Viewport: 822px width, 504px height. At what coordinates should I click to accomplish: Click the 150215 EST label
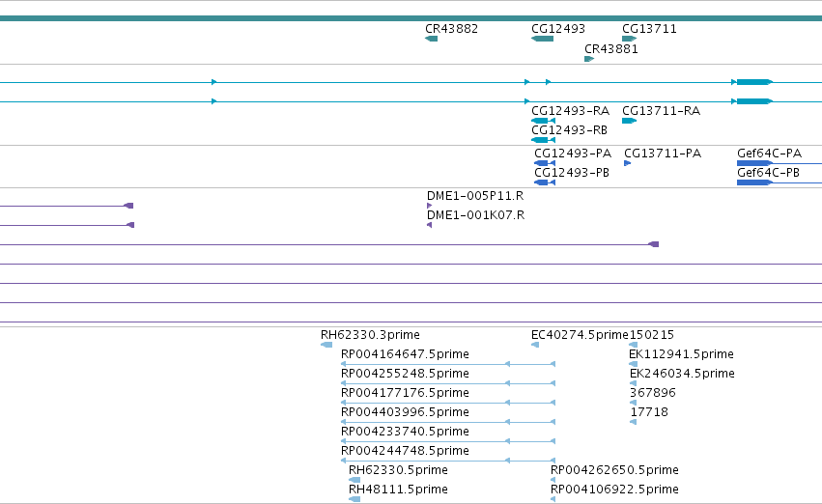(652, 335)
